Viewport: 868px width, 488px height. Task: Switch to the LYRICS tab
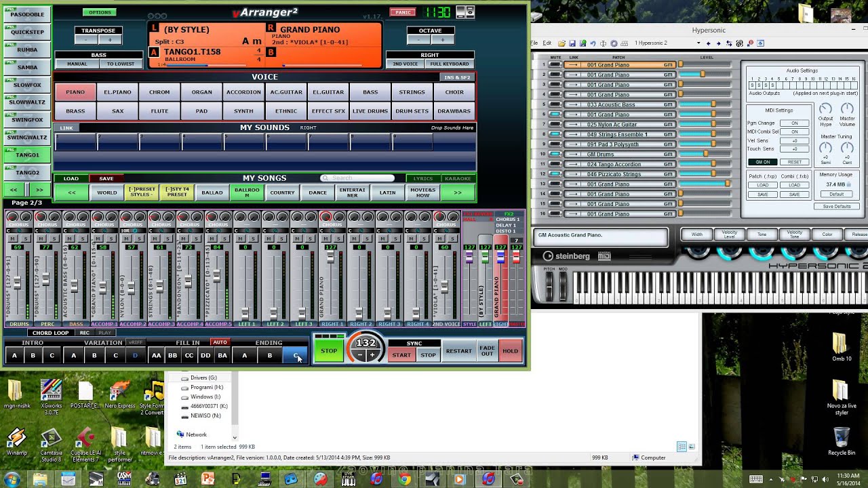423,178
